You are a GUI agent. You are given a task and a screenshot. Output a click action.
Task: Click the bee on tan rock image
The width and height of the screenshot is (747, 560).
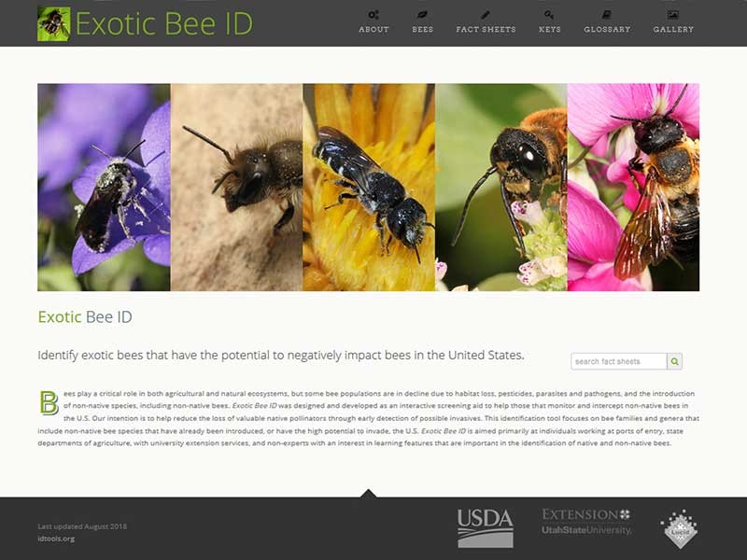click(x=236, y=188)
